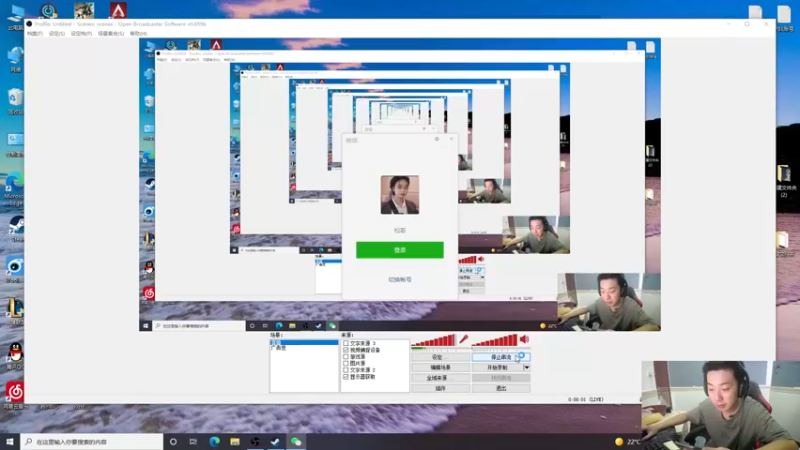Screen dimensions: 800x450
Task: Open the Windows Start menu
Action: tap(10, 441)
